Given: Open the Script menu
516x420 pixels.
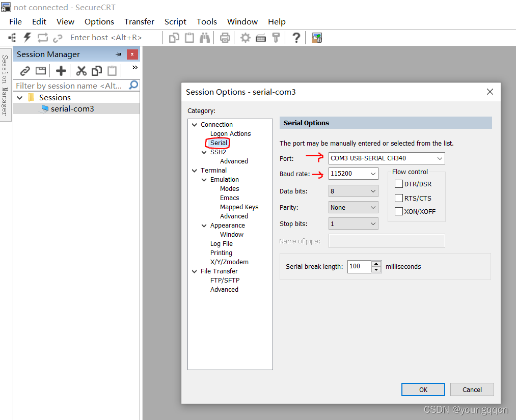Looking at the screenshot, I should (x=175, y=22).
